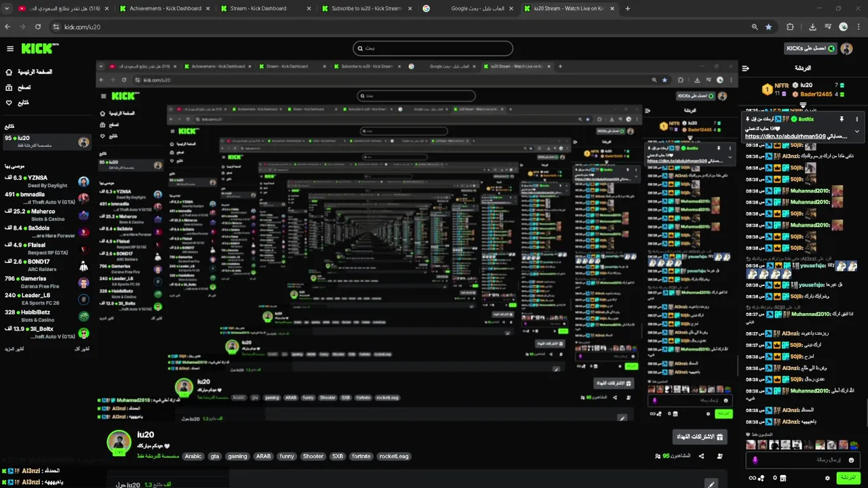Image resolution: width=868 pixels, height=488 pixels.
Task: Focus the chat message input
Action: tap(802, 460)
